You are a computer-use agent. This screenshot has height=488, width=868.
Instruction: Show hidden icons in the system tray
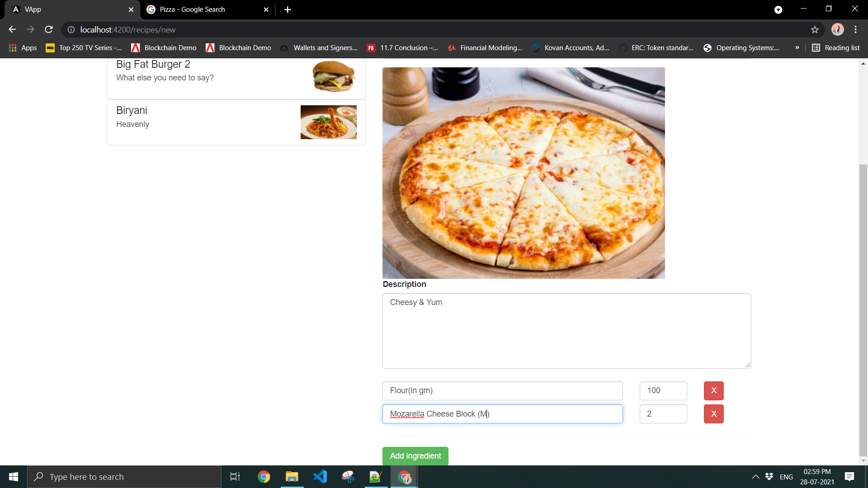coord(755,476)
